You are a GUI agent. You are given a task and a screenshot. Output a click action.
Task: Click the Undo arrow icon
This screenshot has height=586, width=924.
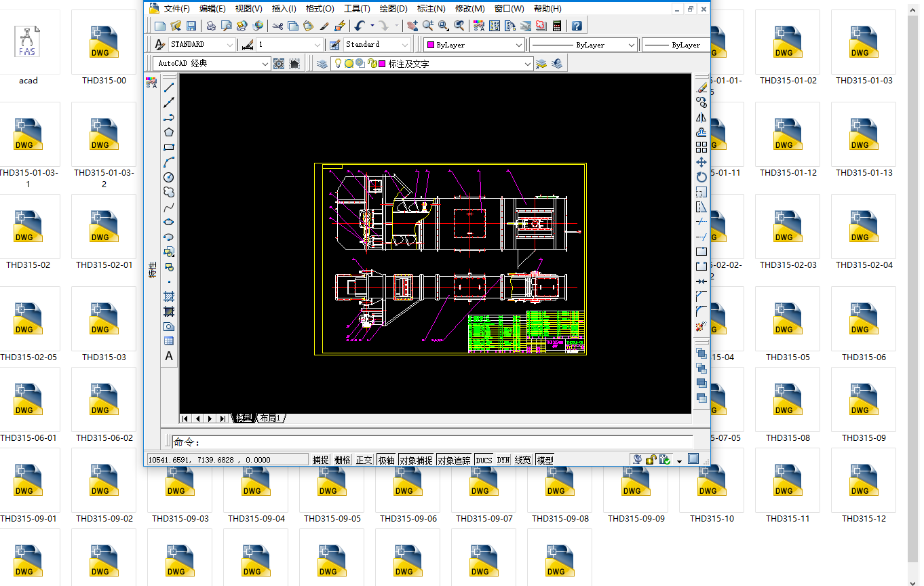(360, 26)
